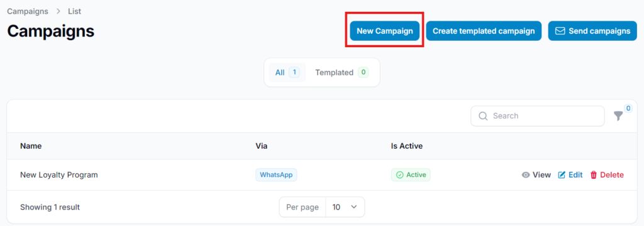Switch to the Templated tab

[x=341, y=73]
